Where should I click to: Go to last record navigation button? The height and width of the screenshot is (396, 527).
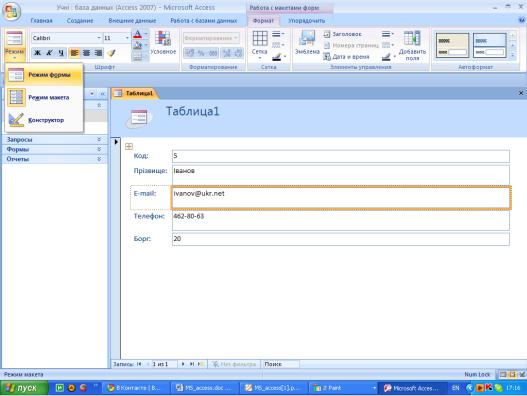192,364
